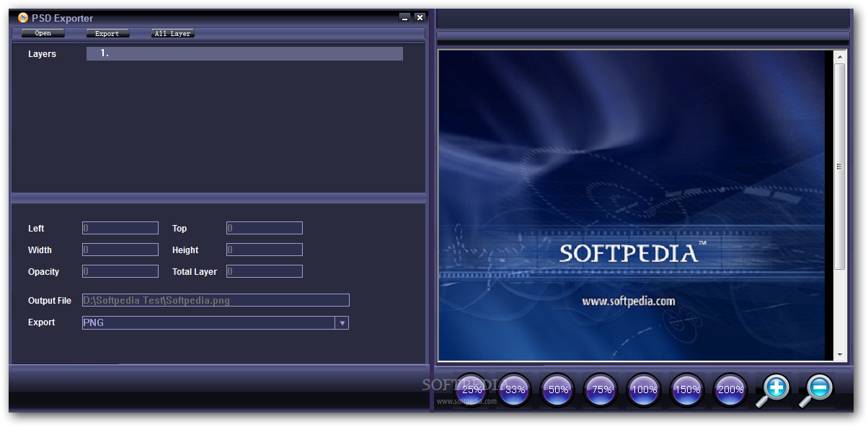Click the All Layer button
Viewport: 868px width, 427px height.
(x=173, y=33)
